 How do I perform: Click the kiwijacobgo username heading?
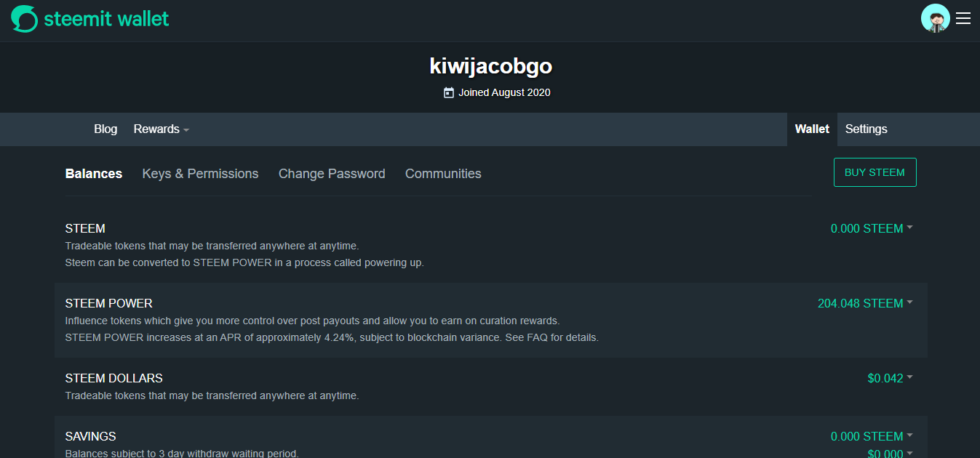coord(490,66)
